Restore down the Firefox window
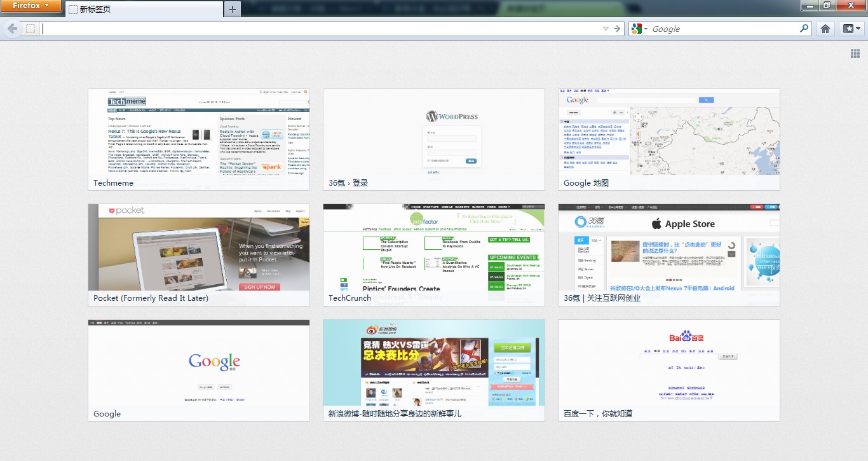Screen dimensions: 868x461 pyautogui.click(x=827, y=6)
